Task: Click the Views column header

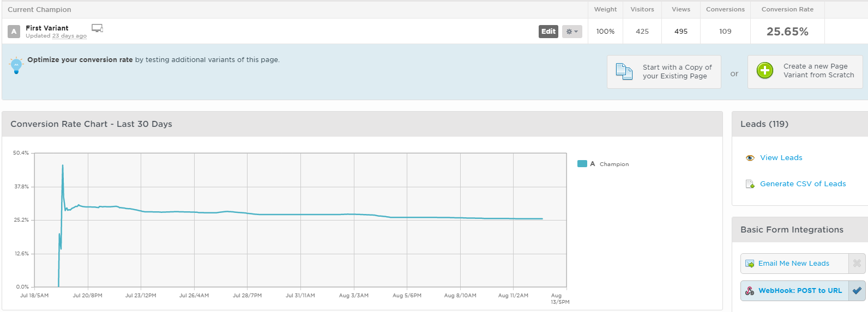Action: click(681, 9)
